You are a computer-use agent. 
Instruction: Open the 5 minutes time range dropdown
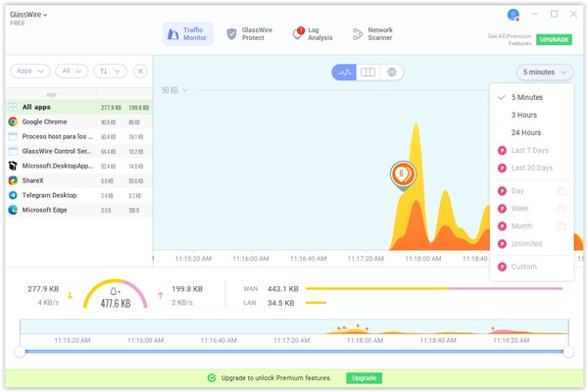546,73
